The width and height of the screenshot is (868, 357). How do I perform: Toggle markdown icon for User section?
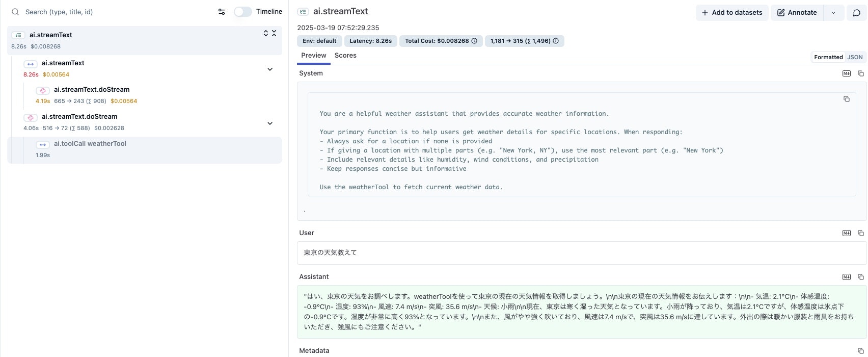pyautogui.click(x=847, y=233)
